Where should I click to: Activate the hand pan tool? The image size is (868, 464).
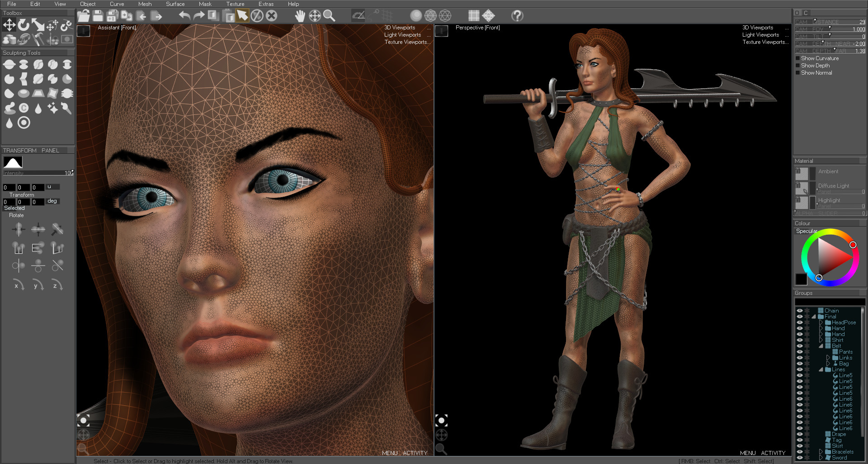coord(300,16)
